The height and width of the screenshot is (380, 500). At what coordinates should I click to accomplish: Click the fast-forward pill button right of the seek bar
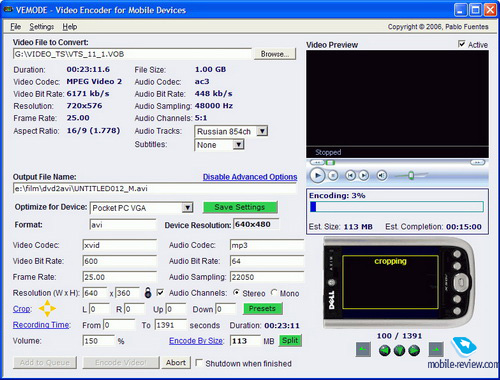[478, 162]
